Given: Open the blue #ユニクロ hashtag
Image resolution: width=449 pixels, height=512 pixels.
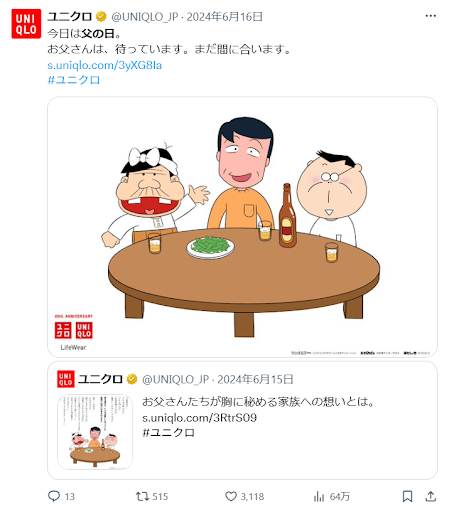Looking at the screenshot, I should 74,80.
